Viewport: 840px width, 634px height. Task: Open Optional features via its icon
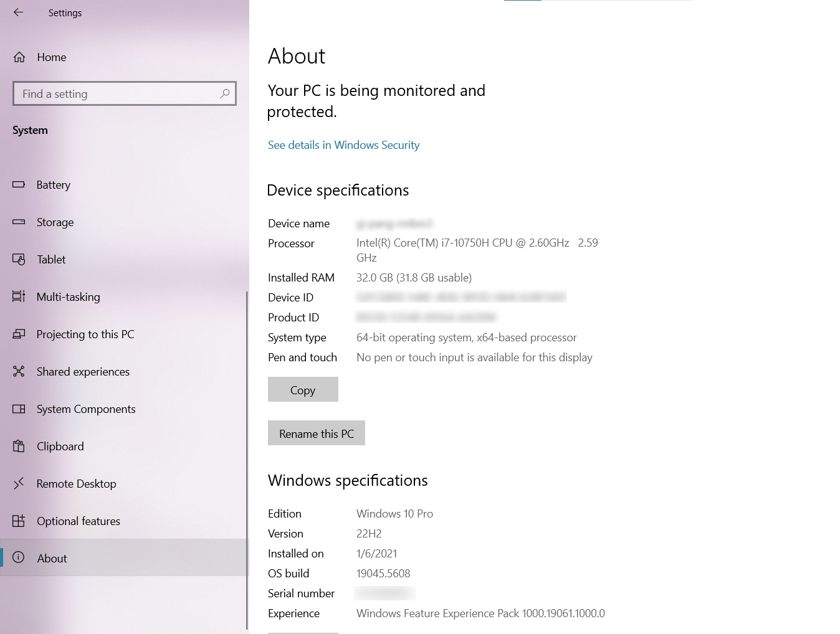19,521
